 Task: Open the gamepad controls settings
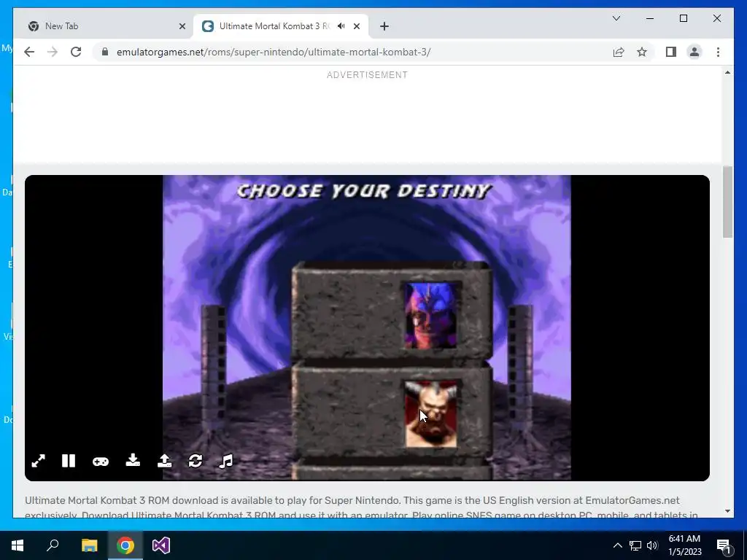pos(101,462)
